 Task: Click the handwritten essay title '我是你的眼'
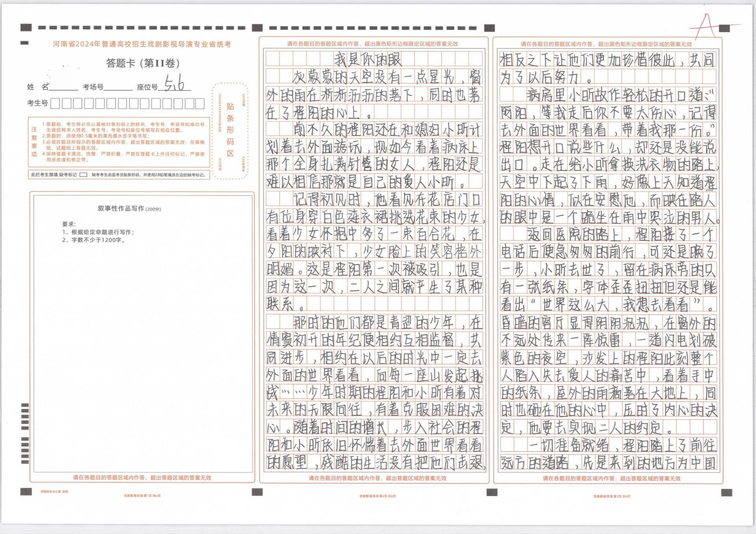click(368, 60)
